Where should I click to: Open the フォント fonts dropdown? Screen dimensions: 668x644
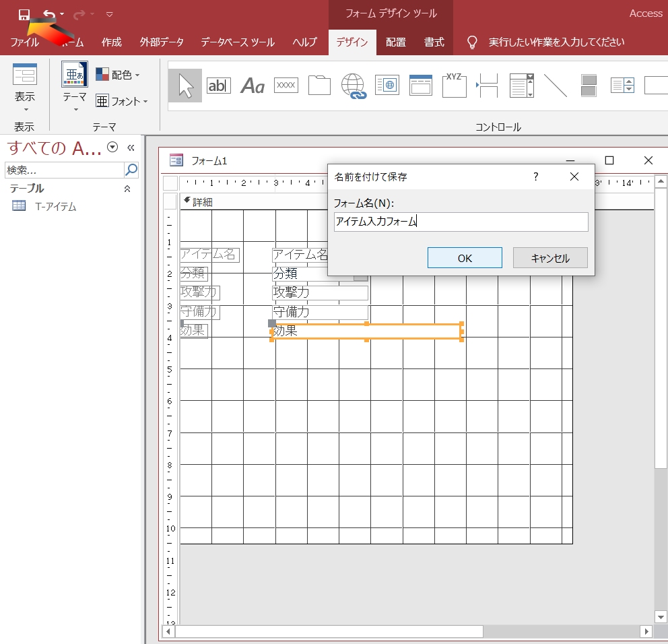121,101
